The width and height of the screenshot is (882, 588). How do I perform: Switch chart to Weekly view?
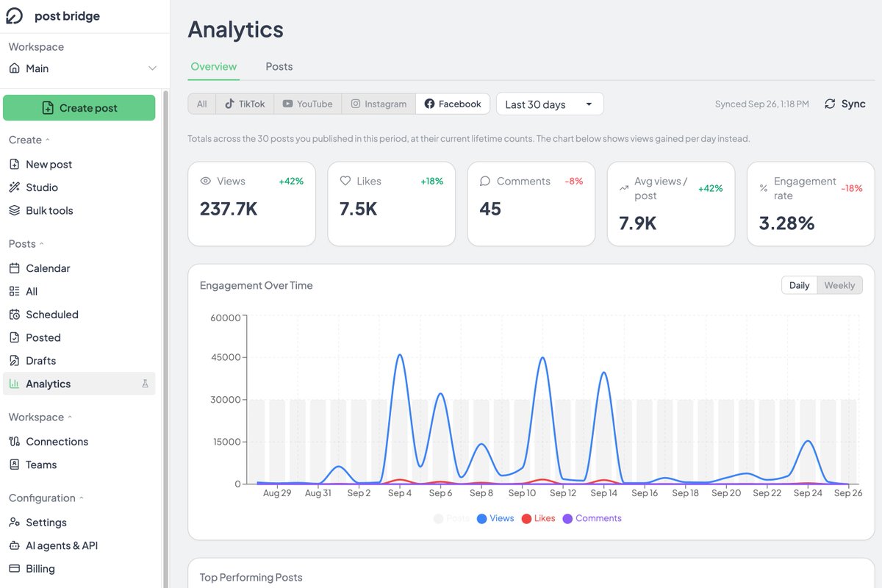pyautogui.click(x=839, y=285)
